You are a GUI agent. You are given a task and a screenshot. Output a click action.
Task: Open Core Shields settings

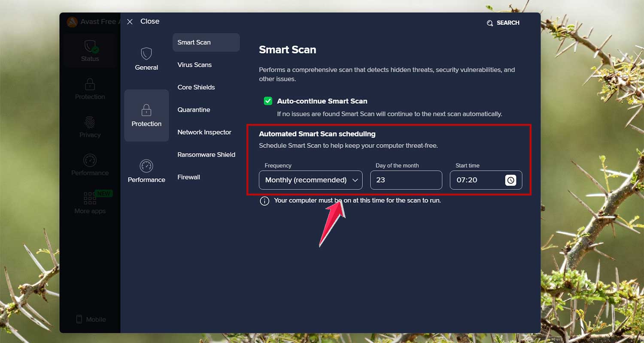[x=196, y=87]
